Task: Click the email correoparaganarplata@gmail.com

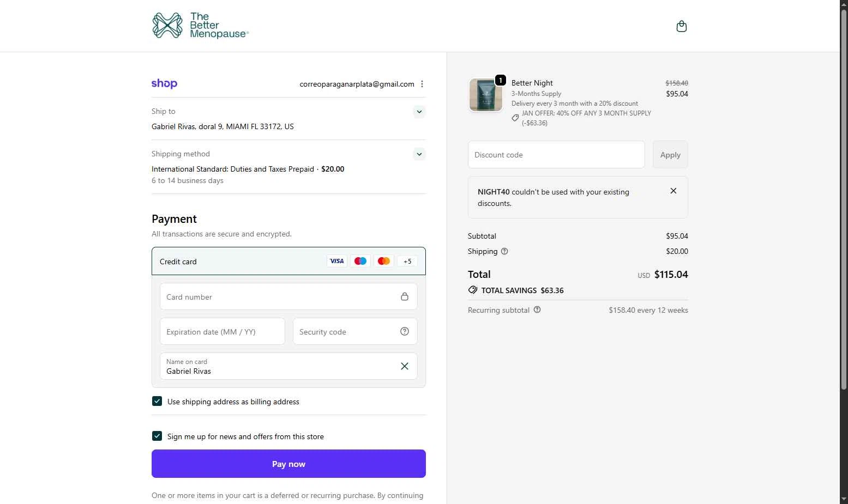Action: [357, 84]
